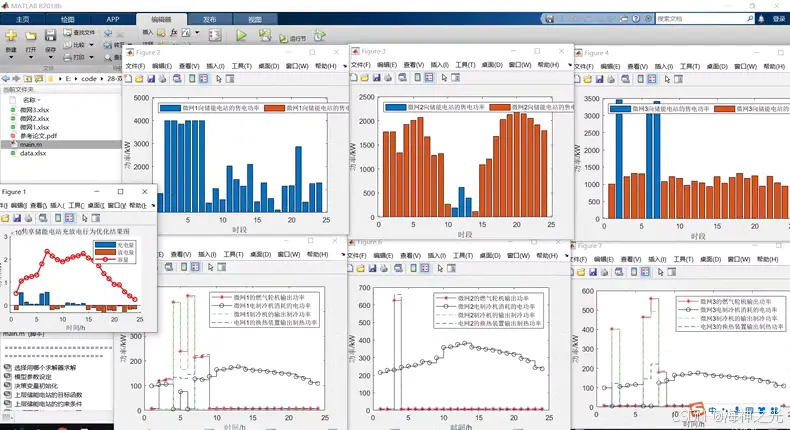Open the Print dropdown arrow
The image size is (790, 430).
92,57
